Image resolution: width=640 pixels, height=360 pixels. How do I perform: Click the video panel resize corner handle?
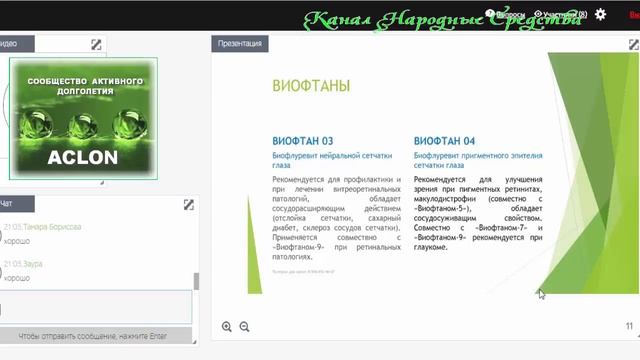pyautogui.click(x=102, y=183)
